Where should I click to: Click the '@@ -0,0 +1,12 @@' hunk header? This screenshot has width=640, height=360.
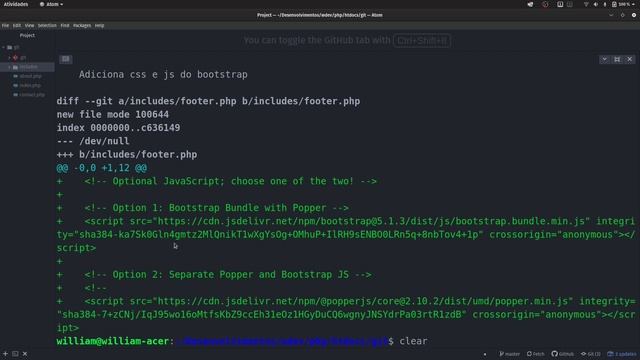click(102, 168)
